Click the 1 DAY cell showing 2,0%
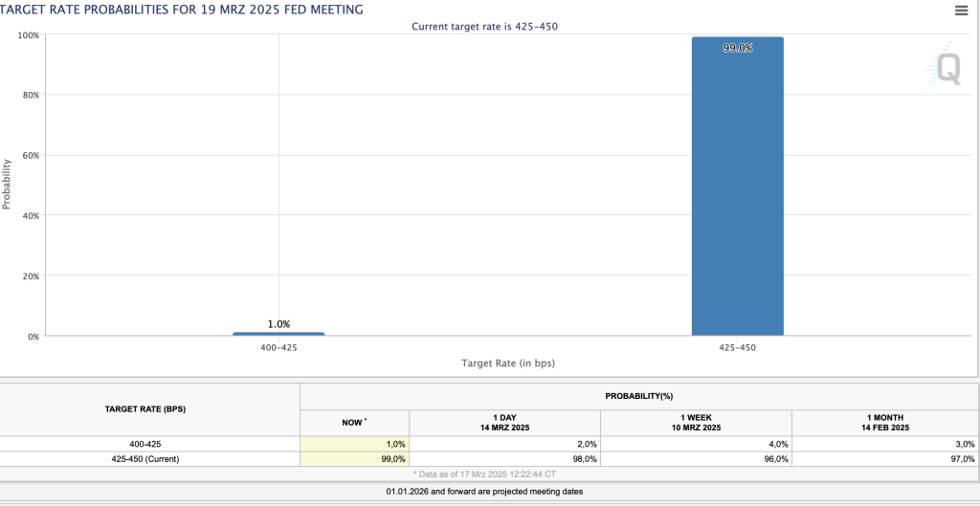The width and height of the screenshot is (980, 506). pyautogui.click(x=505, y=444)
